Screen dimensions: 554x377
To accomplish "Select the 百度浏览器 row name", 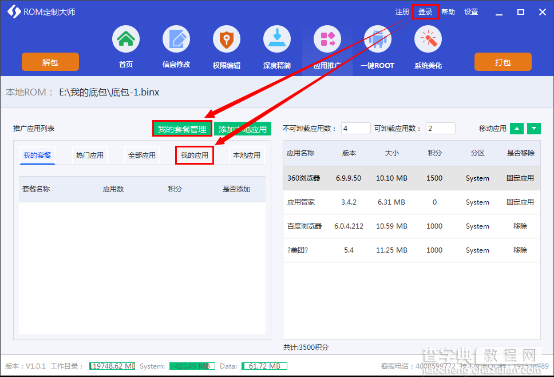I will (304, 226).
